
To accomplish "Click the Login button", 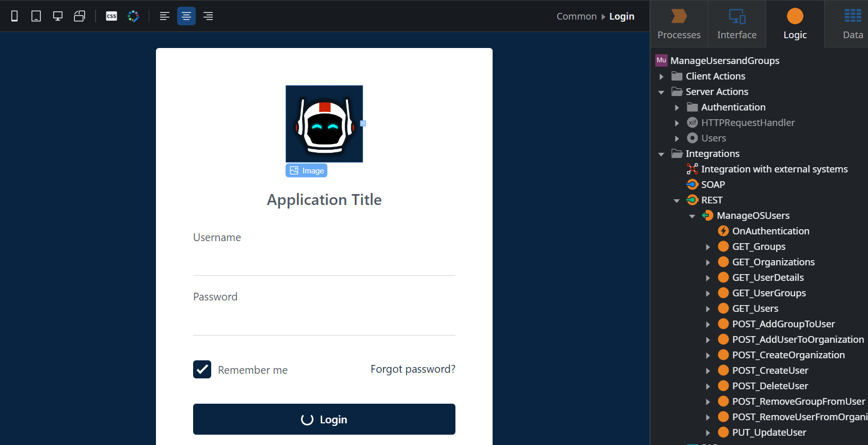I will (324, 419).
